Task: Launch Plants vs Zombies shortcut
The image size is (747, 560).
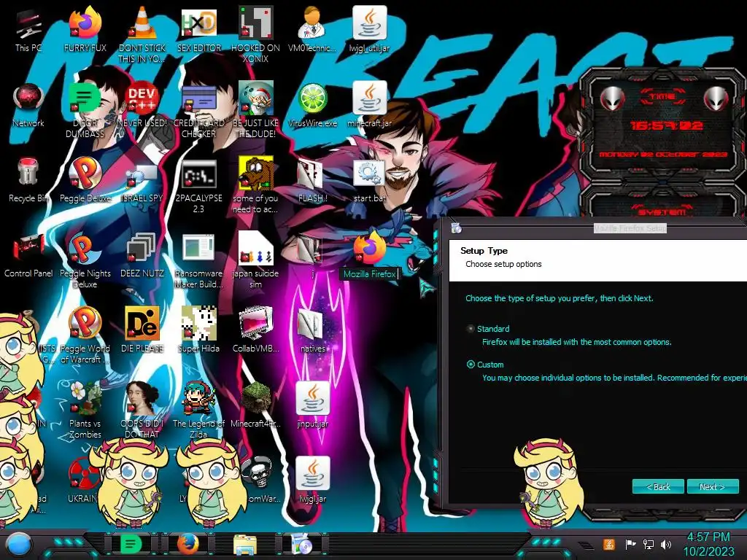Action: click(x=85, y=399)
